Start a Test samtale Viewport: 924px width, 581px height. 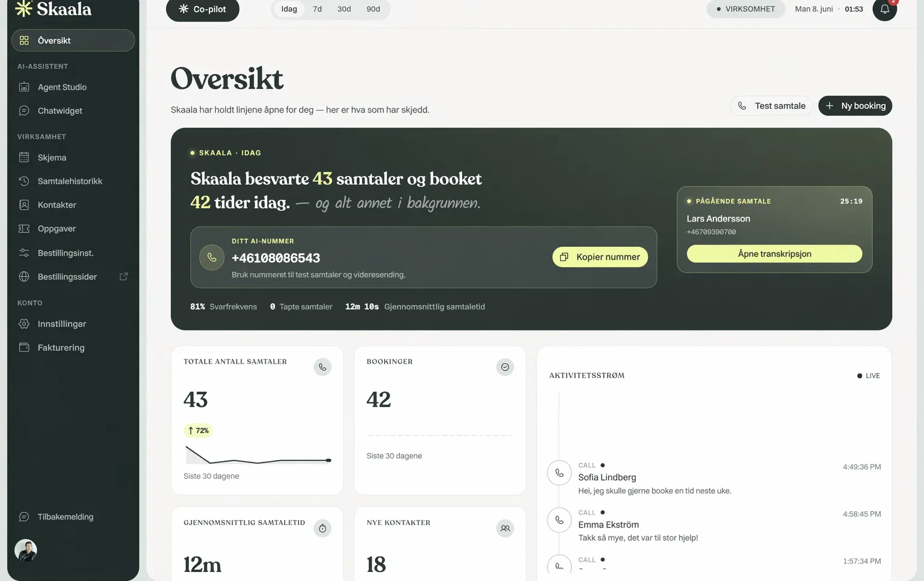click(x=772, y=106)
